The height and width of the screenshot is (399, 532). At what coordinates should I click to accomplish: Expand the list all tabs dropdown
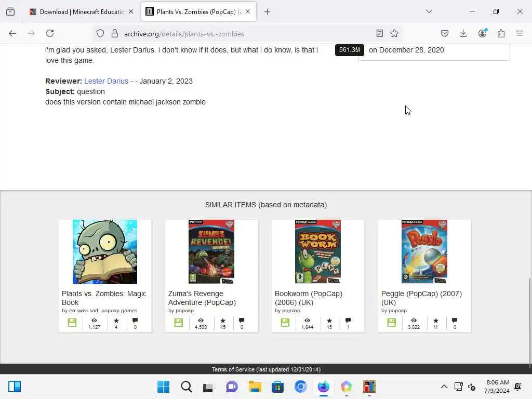(429, 11)
